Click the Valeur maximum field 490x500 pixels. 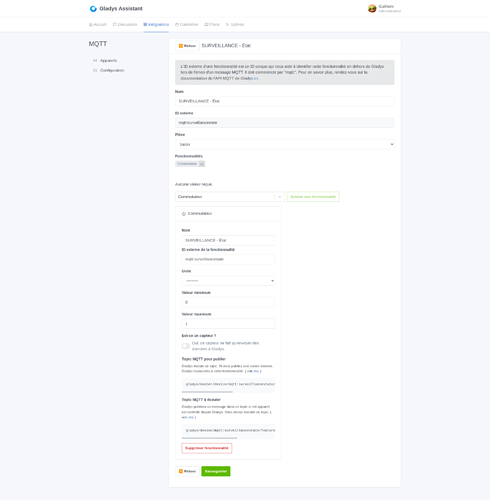click(228, 324)
